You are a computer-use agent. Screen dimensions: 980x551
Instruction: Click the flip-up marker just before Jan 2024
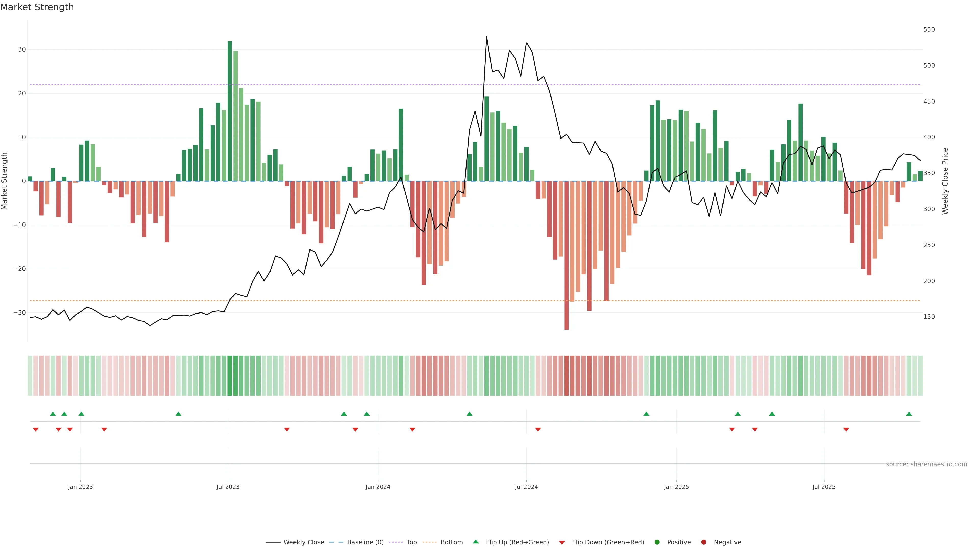367,414
